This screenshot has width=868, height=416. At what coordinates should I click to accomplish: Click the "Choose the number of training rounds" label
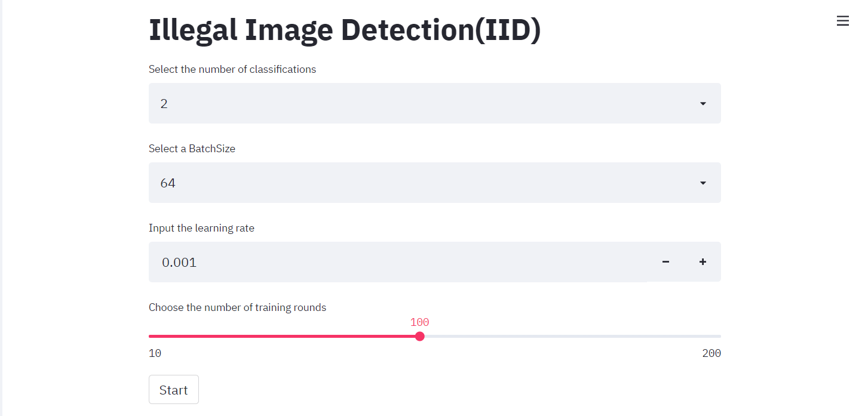pos(237,307)
